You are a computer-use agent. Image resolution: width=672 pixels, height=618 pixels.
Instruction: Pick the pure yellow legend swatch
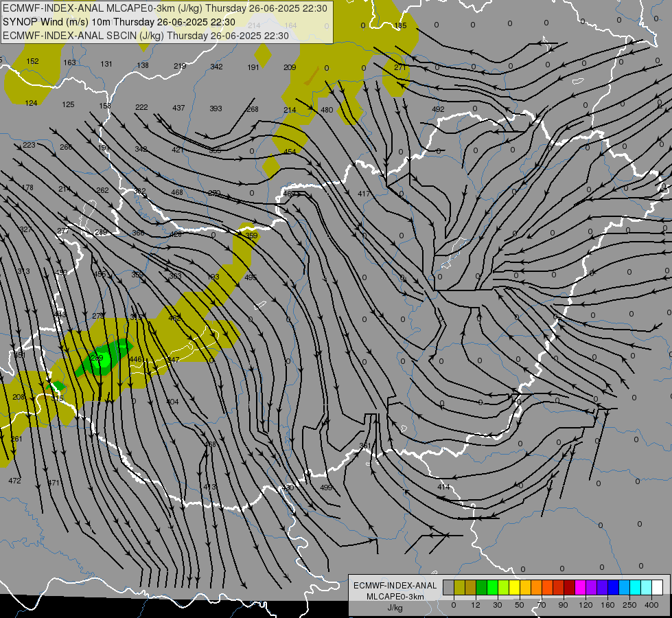(515, 588)
